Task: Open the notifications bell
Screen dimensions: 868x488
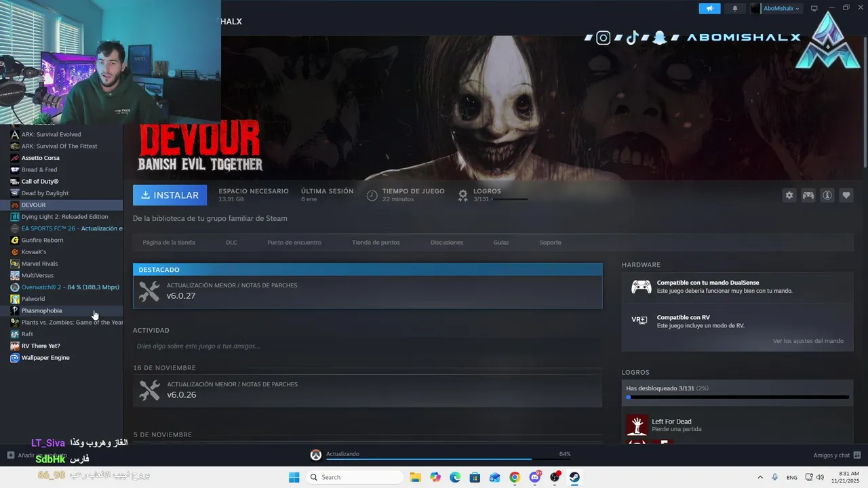Action: pos(735,8)
